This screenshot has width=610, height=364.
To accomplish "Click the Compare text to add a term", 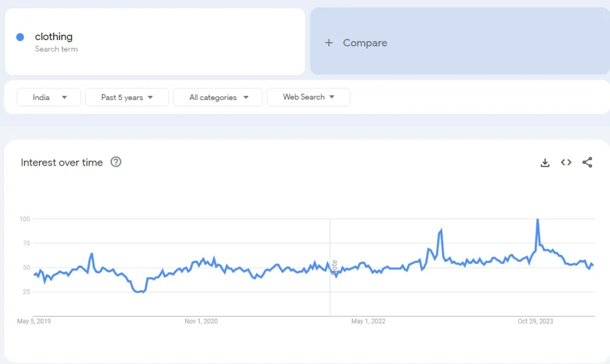I will coord(365,43).
